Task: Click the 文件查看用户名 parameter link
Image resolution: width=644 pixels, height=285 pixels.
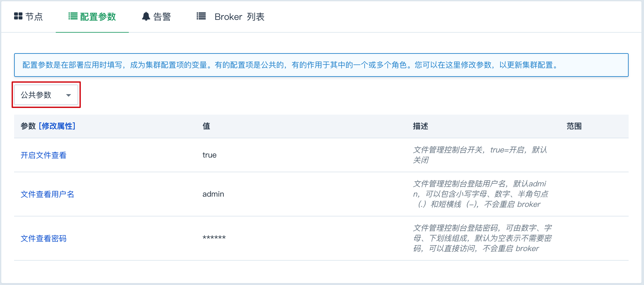Action: coord(47,194)
